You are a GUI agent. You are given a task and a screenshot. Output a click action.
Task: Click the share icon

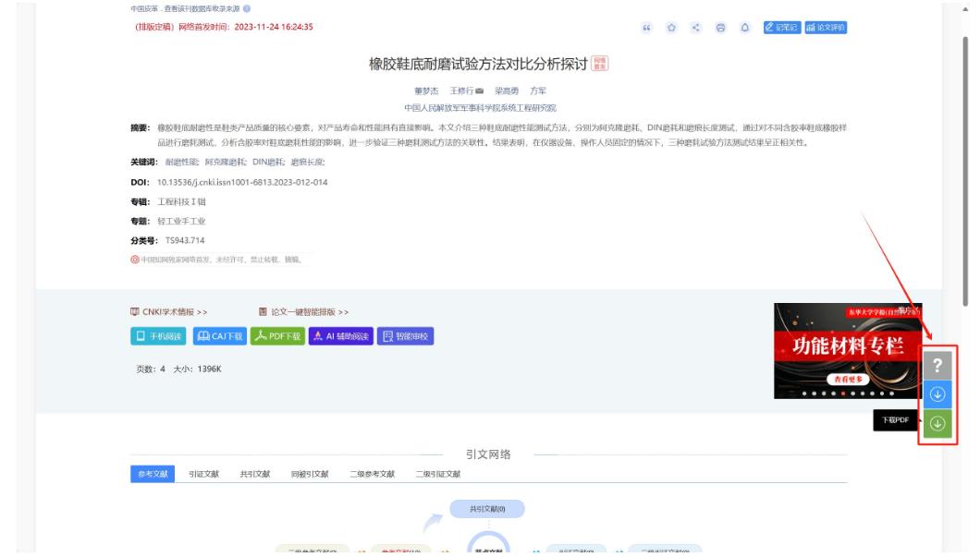coord(696,27)
